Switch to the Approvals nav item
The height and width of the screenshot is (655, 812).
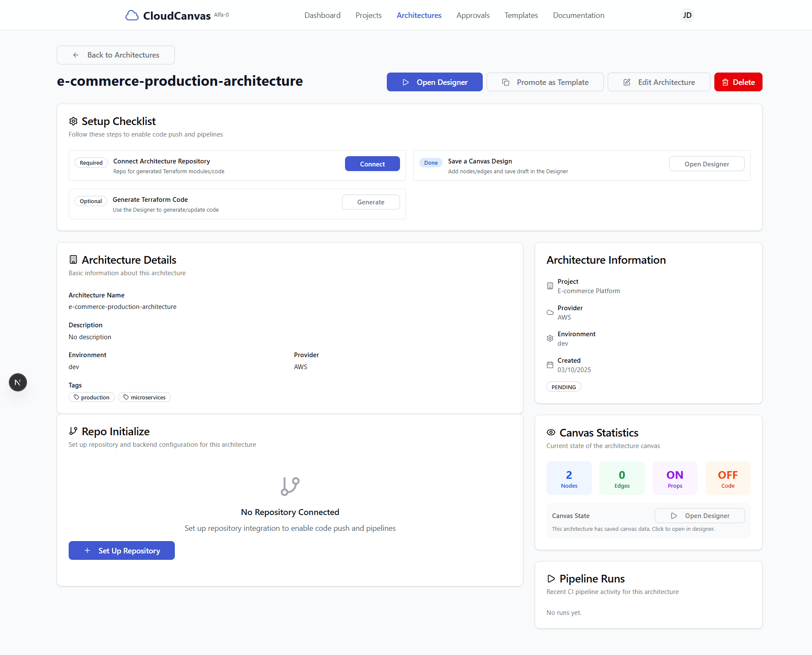click(473, 15)
